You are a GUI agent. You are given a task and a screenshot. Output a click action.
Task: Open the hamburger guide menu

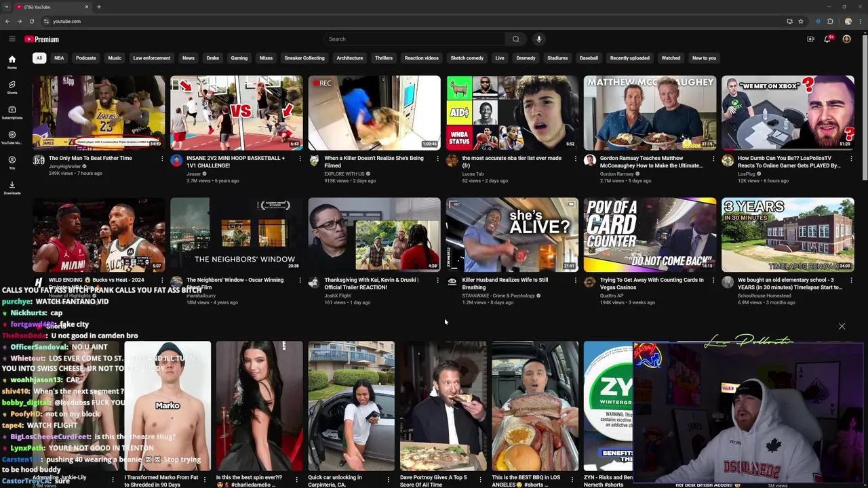[x=12, y=39]
